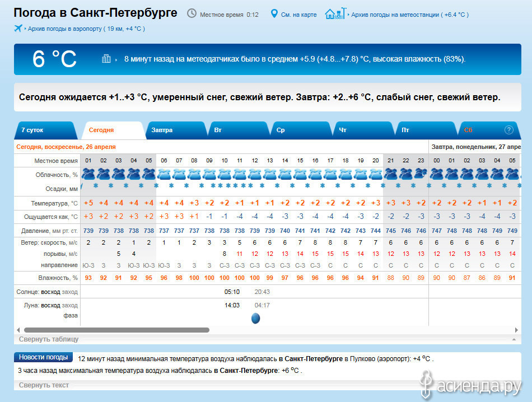The height and width of the screenshot is (402, 532).
Task: Click the airplane icon by airport archive
Action: [x=18, y=28]
